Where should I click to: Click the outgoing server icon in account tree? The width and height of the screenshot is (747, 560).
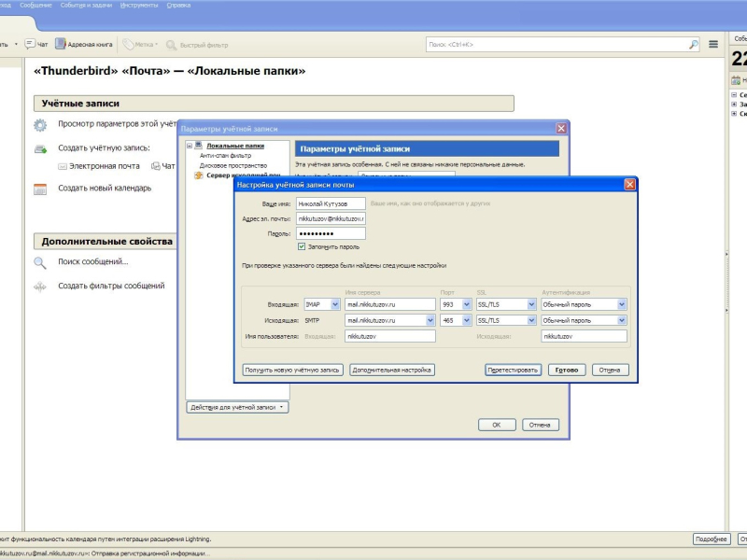tap(198, 175)
